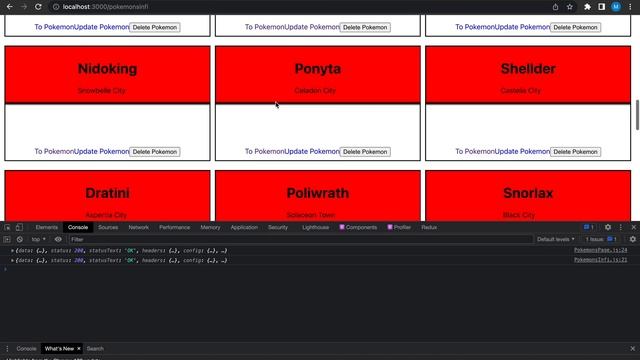This screenshot has width=640, height=360.
Task: Open To Pokemon link for Shellder
Action: coord(475,151)
